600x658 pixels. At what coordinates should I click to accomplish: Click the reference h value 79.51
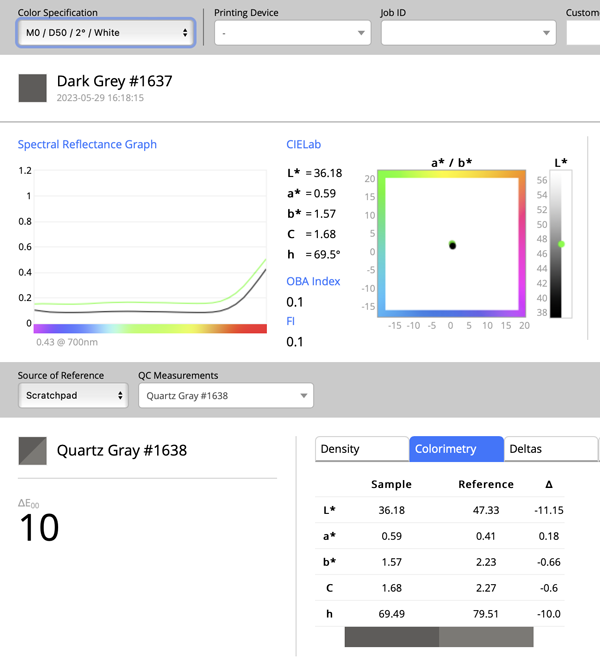point(486,614)
